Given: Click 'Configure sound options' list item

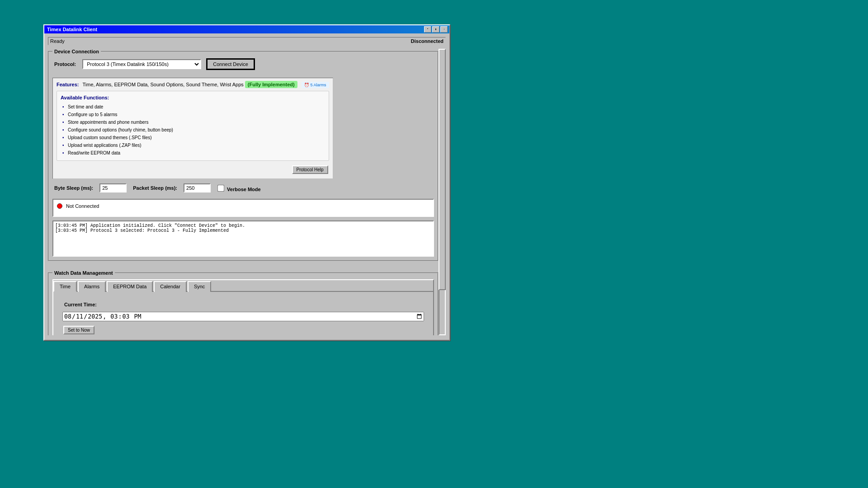Looking at the screenshot, I should click(x=120, y=130).
